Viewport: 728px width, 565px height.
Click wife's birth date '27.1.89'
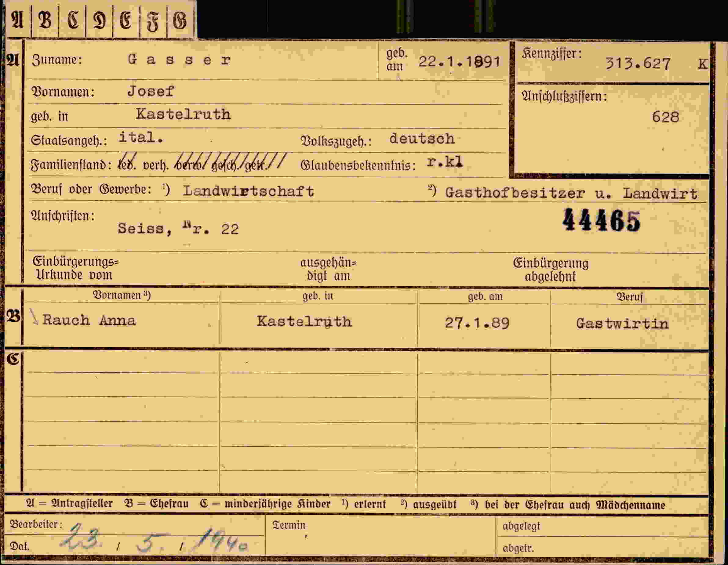(x=477, y=323)
